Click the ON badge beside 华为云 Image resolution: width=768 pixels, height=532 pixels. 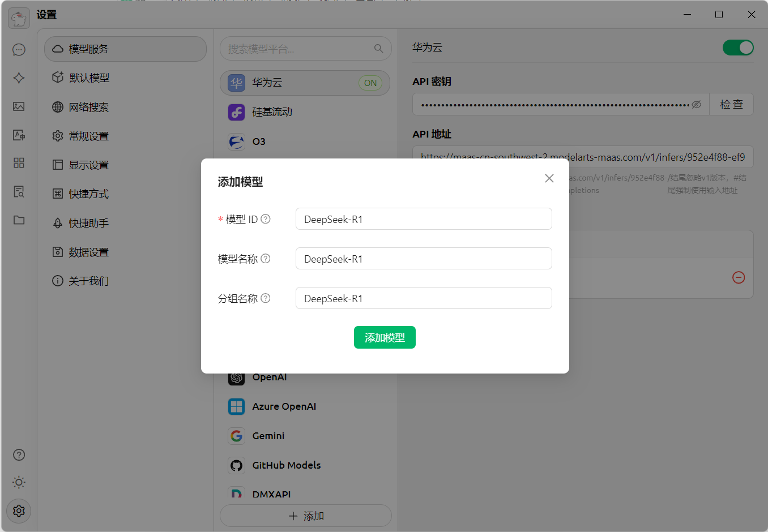[x=370, y=83]
